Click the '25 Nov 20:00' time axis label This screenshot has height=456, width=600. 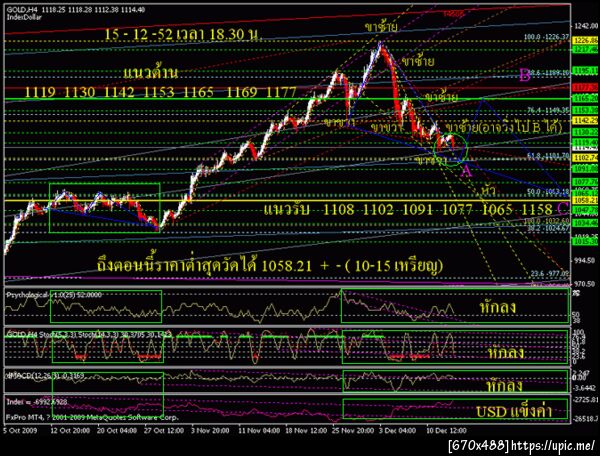click(353, 430)
